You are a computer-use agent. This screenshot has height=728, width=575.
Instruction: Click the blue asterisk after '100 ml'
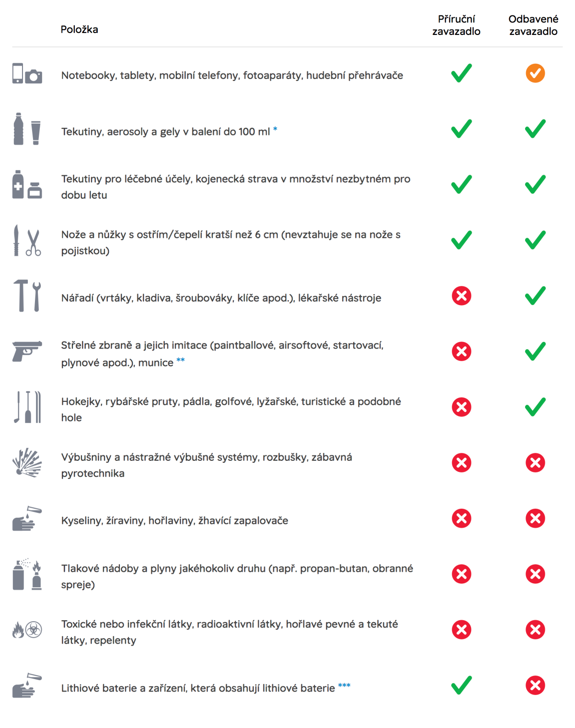(275, 129)
